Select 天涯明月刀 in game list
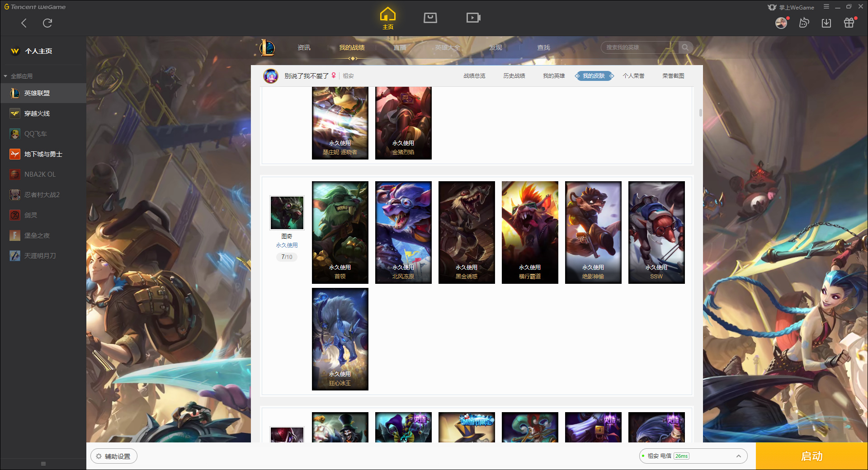 click(43, 256)
